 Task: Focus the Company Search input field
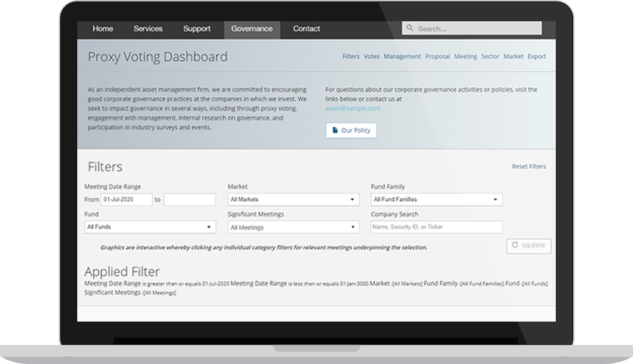(x=435, y=227)
